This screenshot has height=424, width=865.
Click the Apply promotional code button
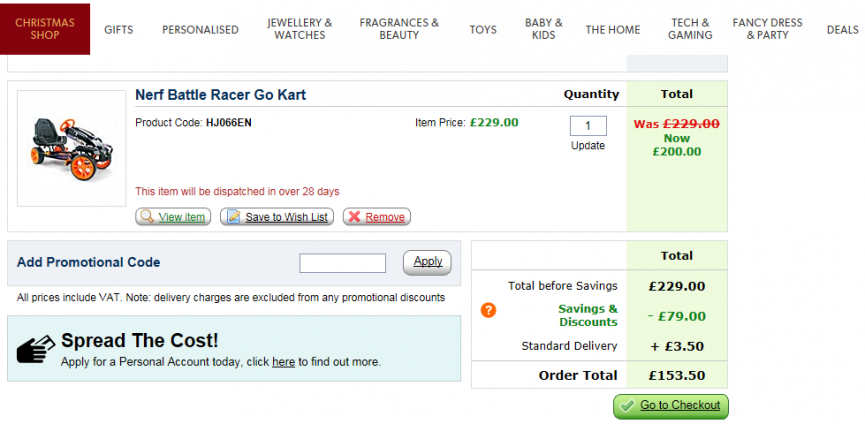point(427,262)
